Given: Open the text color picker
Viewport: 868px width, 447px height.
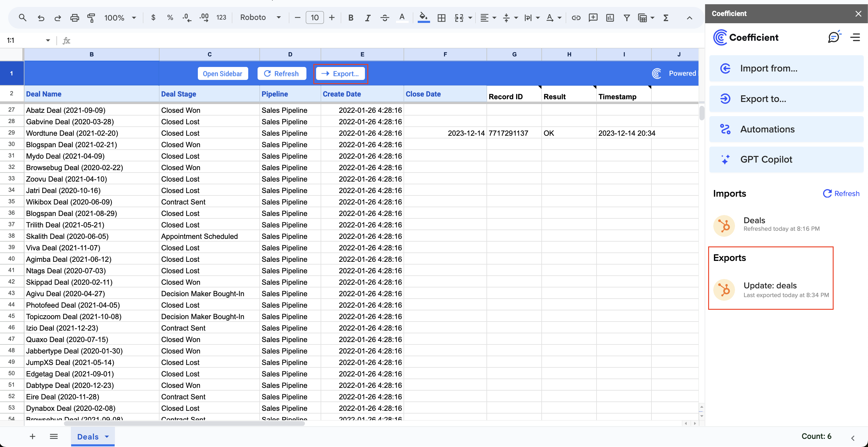Looking at the screenshot, I should (402, 17).
